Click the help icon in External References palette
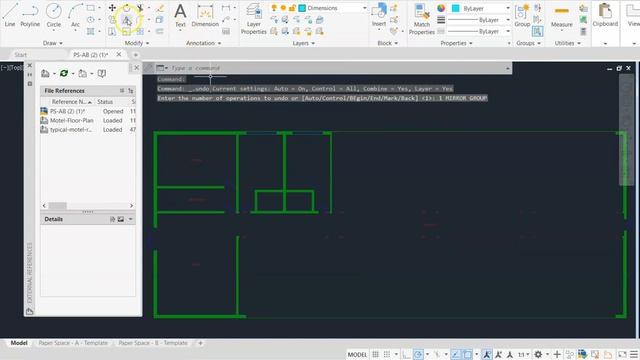This screenshot has height=360, width=640. 102,73
